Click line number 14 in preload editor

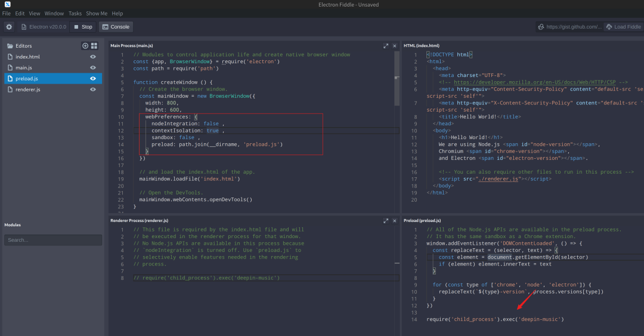coord(414,319)
